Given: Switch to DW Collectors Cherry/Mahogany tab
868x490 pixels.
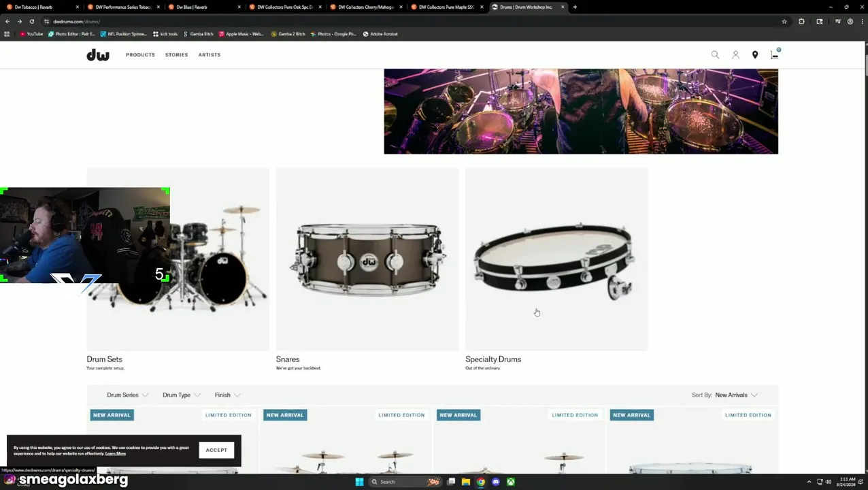Looking at the screenshot, I should pyautogui.click(x=365, y=7).
